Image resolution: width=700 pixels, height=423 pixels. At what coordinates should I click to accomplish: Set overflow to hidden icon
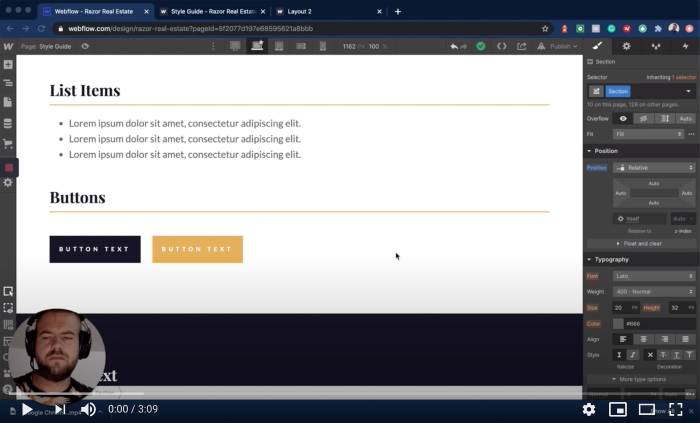point(643,119)
